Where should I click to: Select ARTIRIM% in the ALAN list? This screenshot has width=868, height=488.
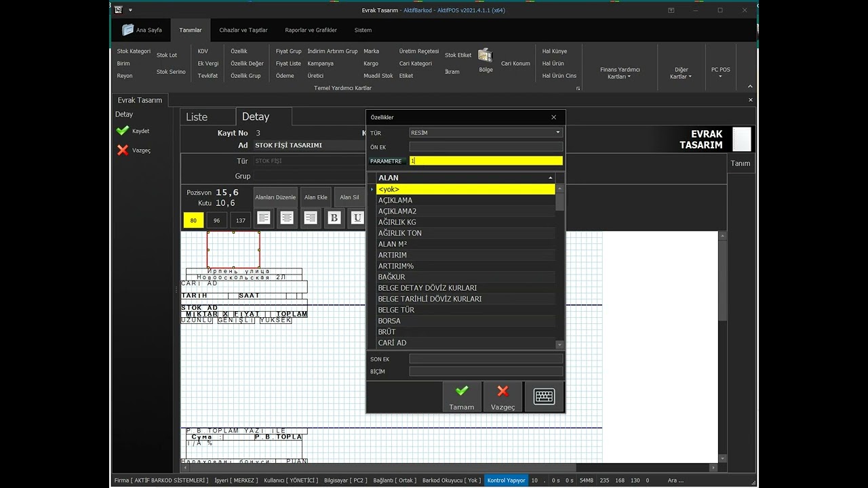pos(465,266)
